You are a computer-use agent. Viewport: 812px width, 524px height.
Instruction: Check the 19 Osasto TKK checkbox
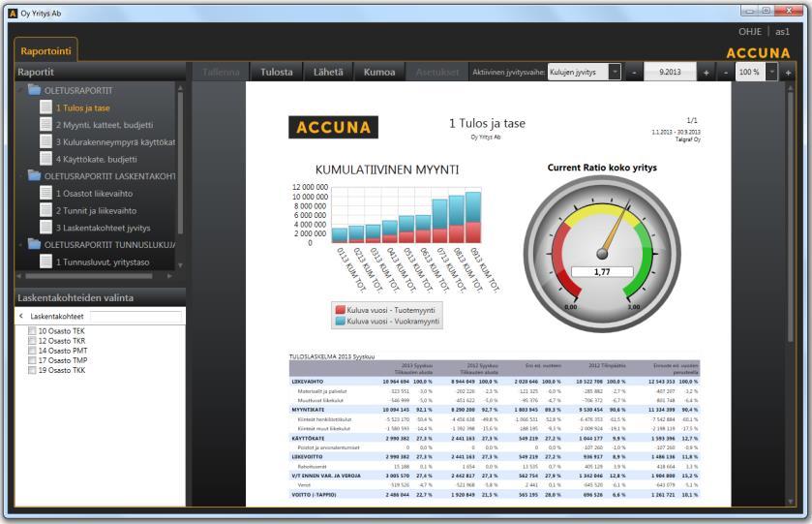click(x=32, y=370)
